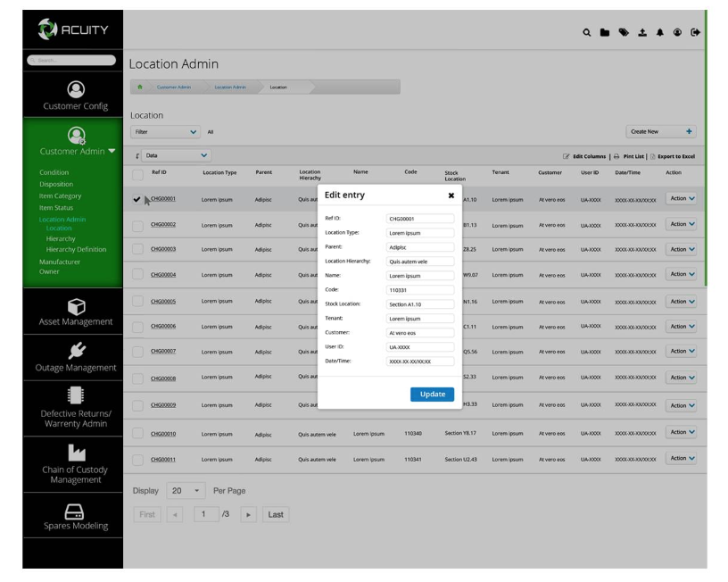Click the upload icon in top bar
728x582 pixels.
click(642, 33)
